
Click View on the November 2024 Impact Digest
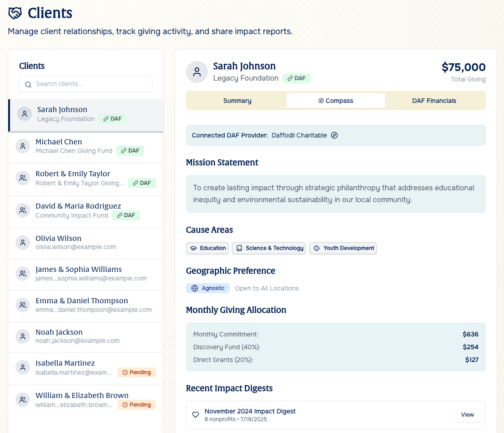tap(467, 415)
